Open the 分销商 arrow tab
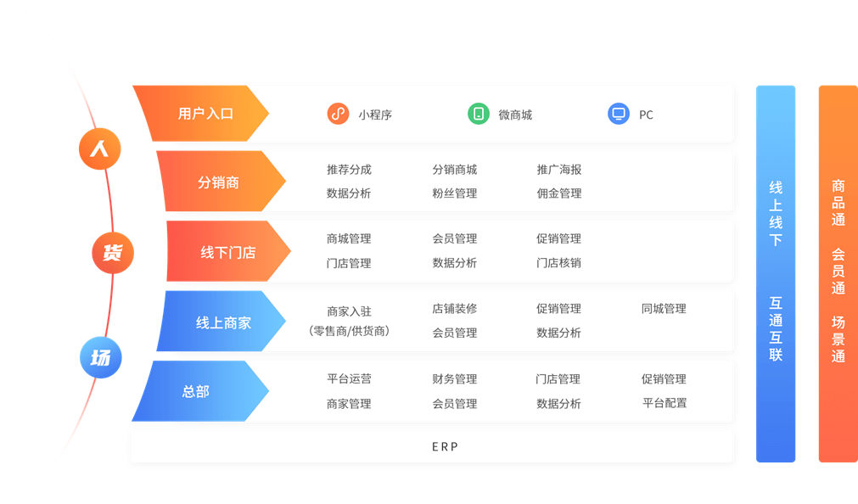This screenshot has height=504, width=858. pyautogui.click(x=219, y=182)
